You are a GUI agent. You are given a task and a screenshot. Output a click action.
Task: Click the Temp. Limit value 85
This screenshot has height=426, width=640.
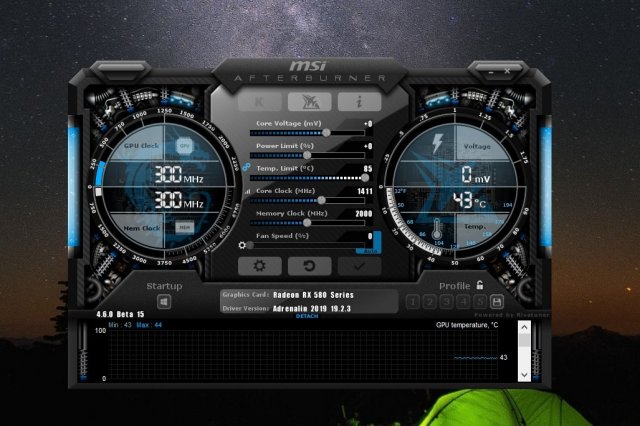click(368, 169)
